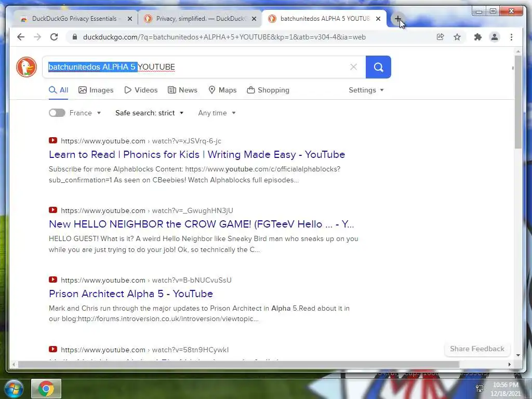Select the batchunitedos ALPHA 5 YOUTUBE tab
The width and height of the screenshot is (532, 399).
point(324,19)
